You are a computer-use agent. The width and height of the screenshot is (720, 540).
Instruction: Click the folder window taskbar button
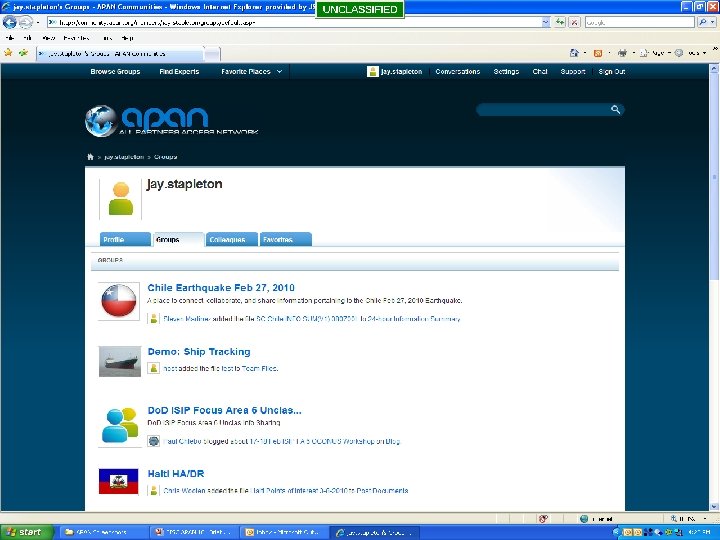(103, 532)
